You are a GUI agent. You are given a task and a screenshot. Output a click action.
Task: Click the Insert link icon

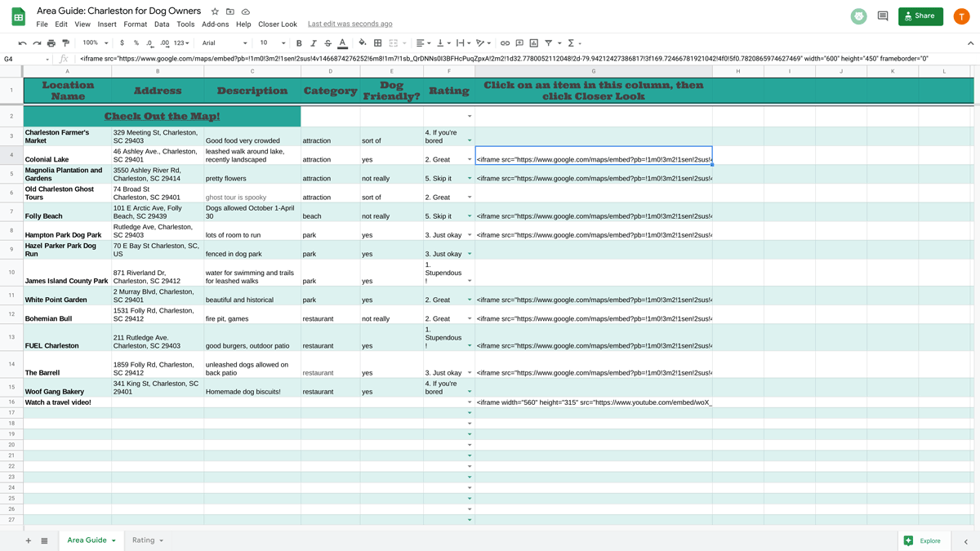coord(505,43)
